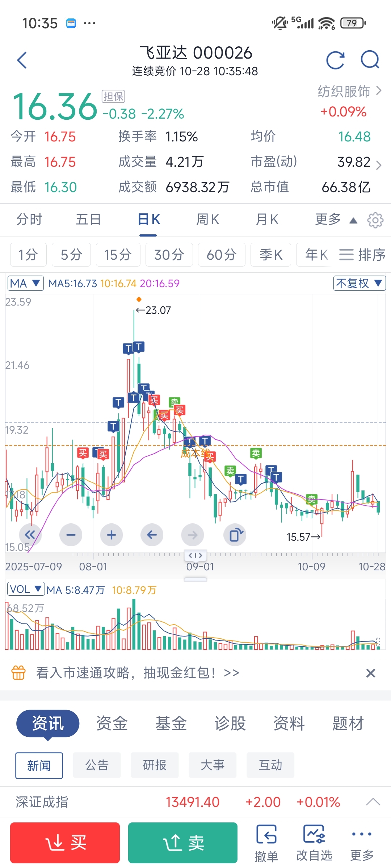
Task: Open the bottom 更多 more icon
Action: [362, 843]
